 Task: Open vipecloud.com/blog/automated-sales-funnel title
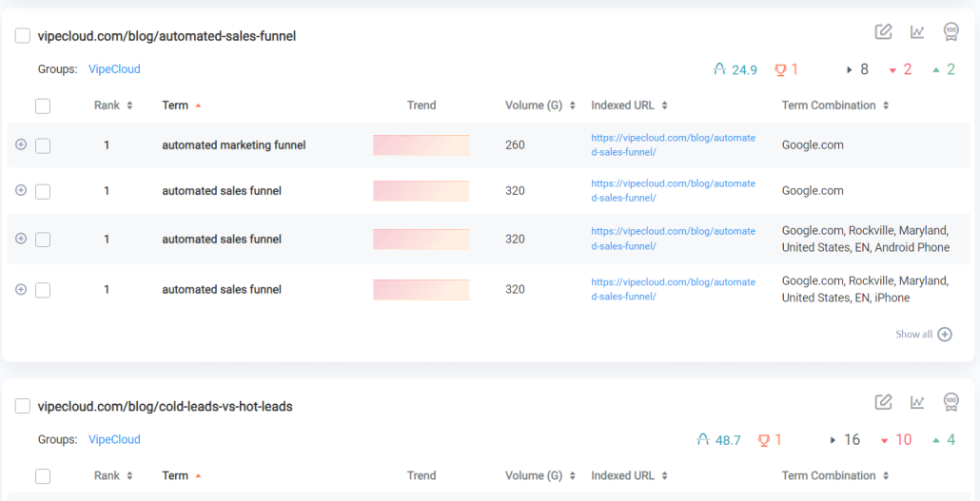tap(167, 36)
